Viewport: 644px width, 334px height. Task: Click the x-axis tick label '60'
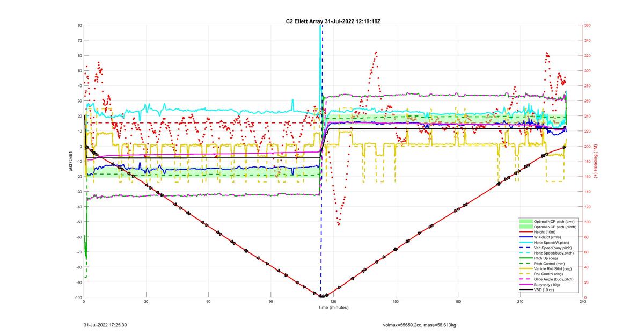(x=209, y=302)
